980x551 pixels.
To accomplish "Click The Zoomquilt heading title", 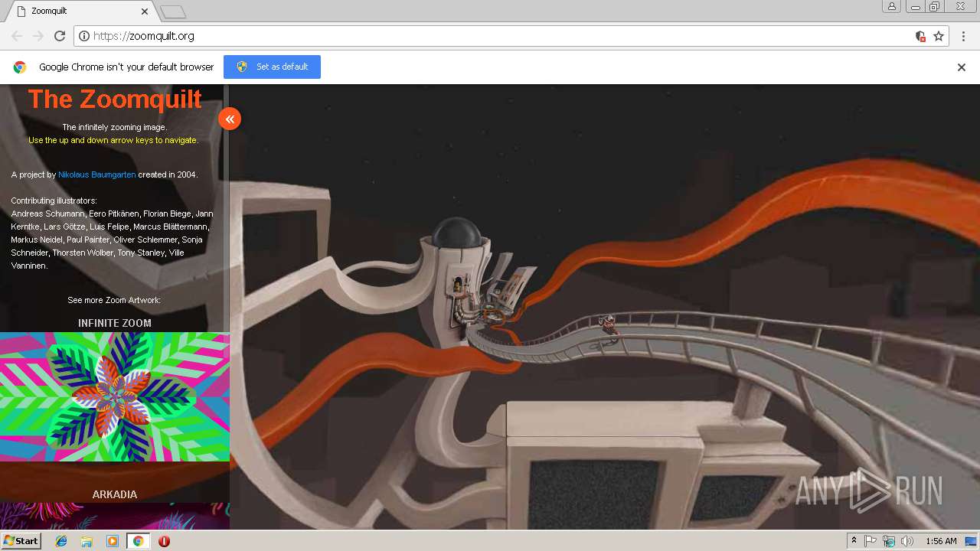I will [x=115, y=99].
